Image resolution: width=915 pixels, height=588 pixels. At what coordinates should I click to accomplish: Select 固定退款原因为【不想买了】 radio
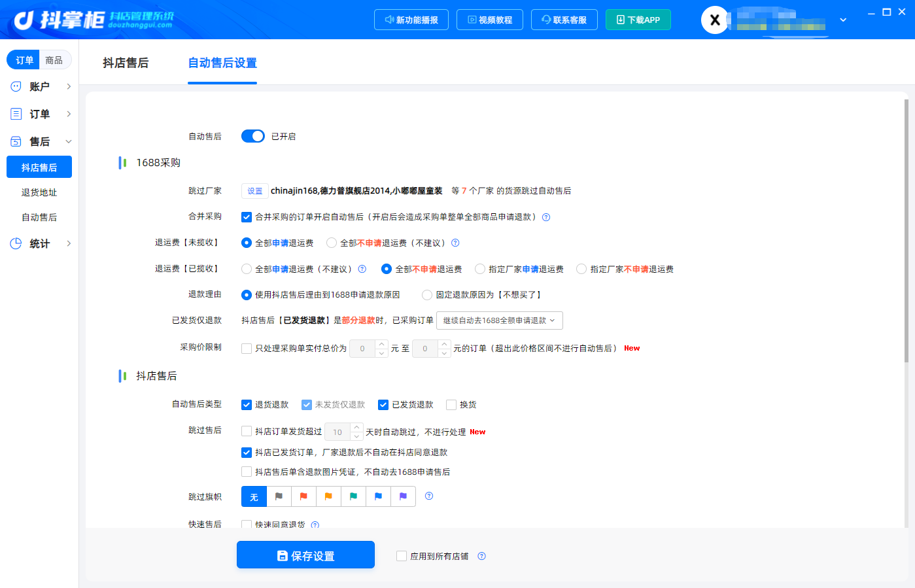427,295
